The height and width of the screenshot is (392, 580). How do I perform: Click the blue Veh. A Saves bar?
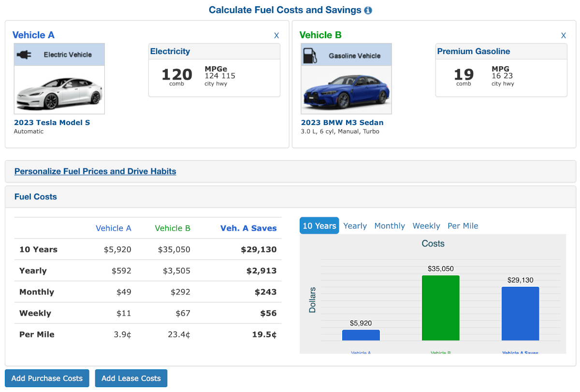click(x=520, y=314)
